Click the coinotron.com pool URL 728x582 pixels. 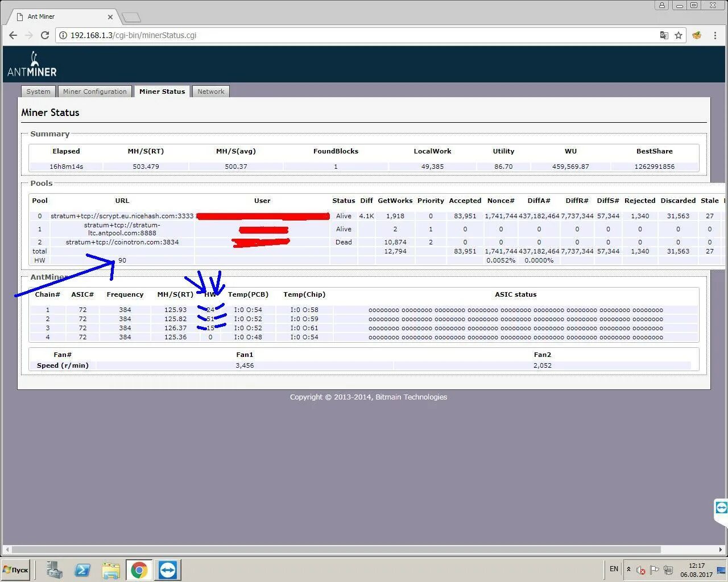pos(122,242)
